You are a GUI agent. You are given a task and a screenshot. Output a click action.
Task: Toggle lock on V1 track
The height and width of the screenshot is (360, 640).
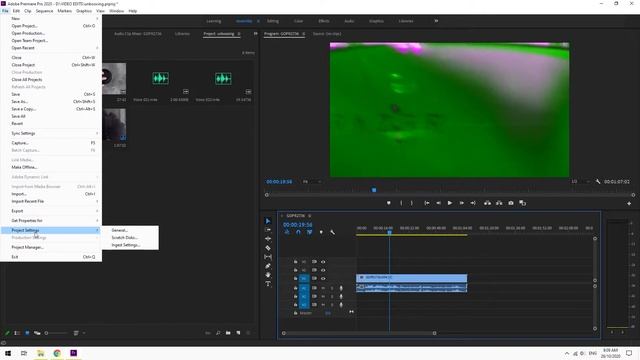pyautogui.click(x=296, y=278)
